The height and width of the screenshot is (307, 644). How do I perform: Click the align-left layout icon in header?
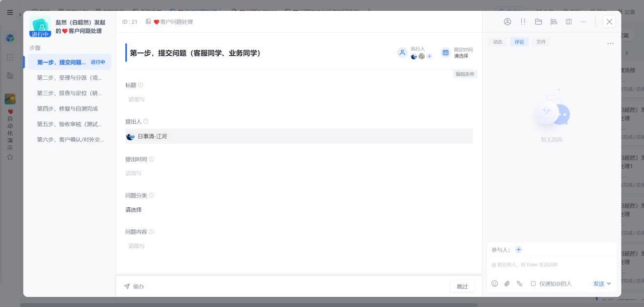click(x=554, y=22)
